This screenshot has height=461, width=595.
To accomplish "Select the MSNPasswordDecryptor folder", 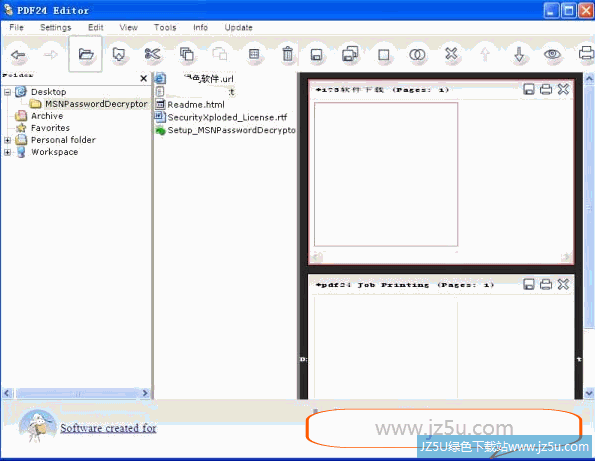I will tap(96, 104).
